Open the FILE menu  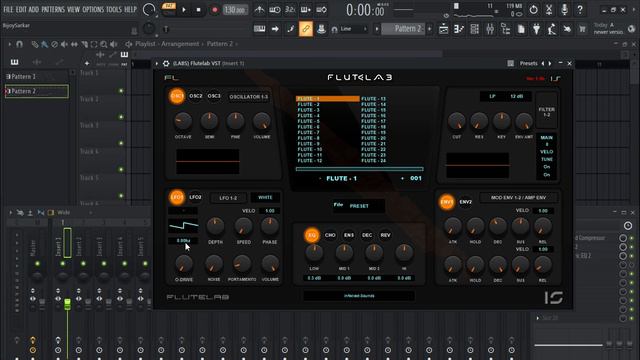pos(8,9)
